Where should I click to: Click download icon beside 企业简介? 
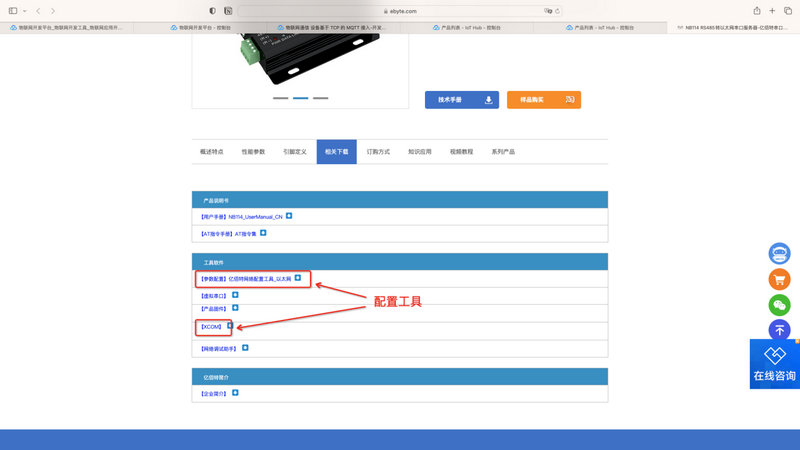[235, 393]
